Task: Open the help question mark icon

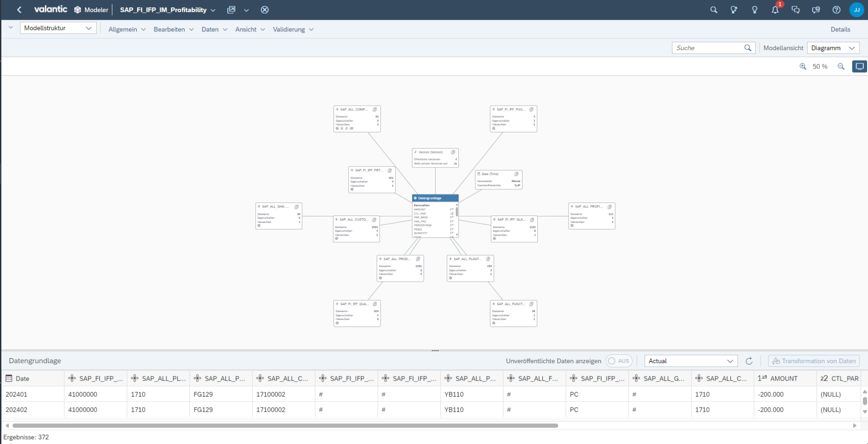Action: click(836, 10)
